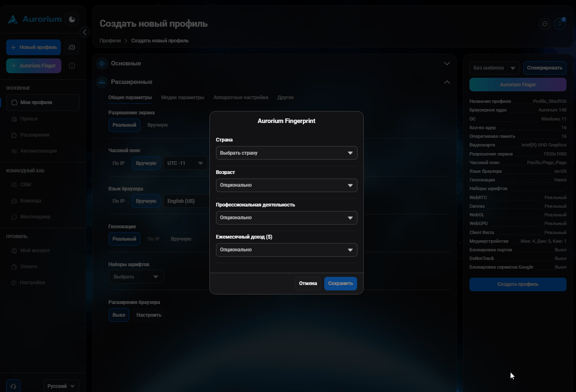Select Реальный for Разрешение экрана
Screen dimensions: 576x392
pos(124,125)
